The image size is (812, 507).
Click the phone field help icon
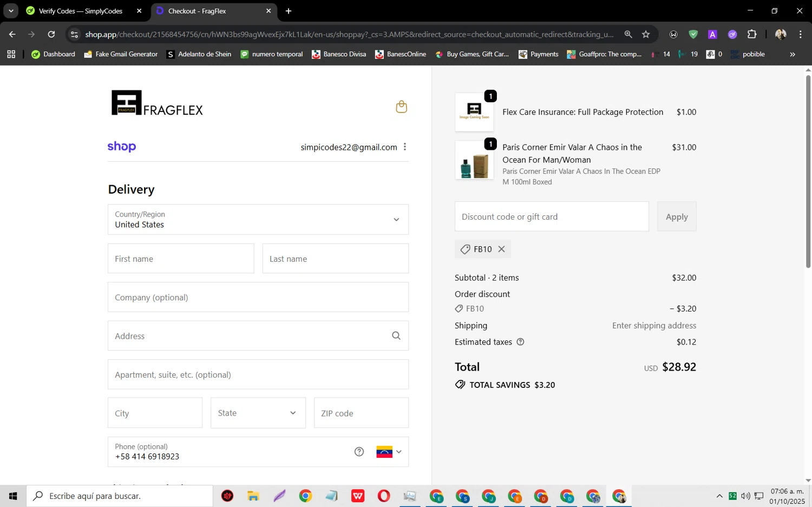click(x=359, y=452)
